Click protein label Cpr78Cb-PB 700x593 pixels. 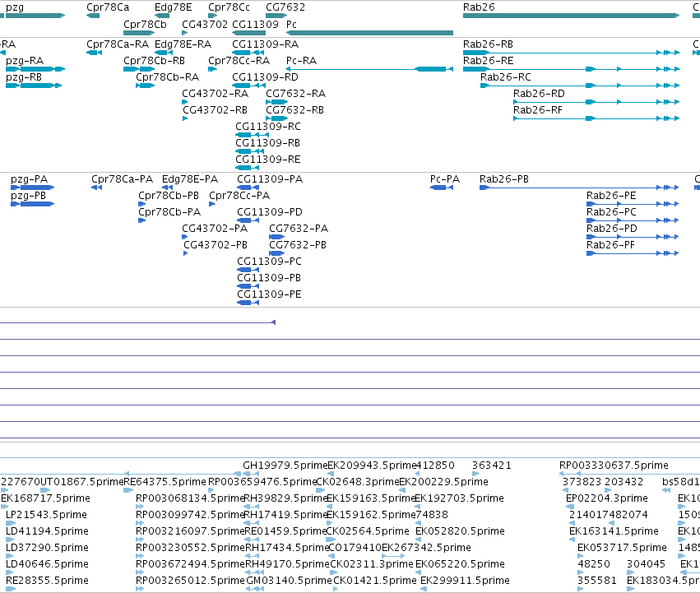(x=169, y=196)
